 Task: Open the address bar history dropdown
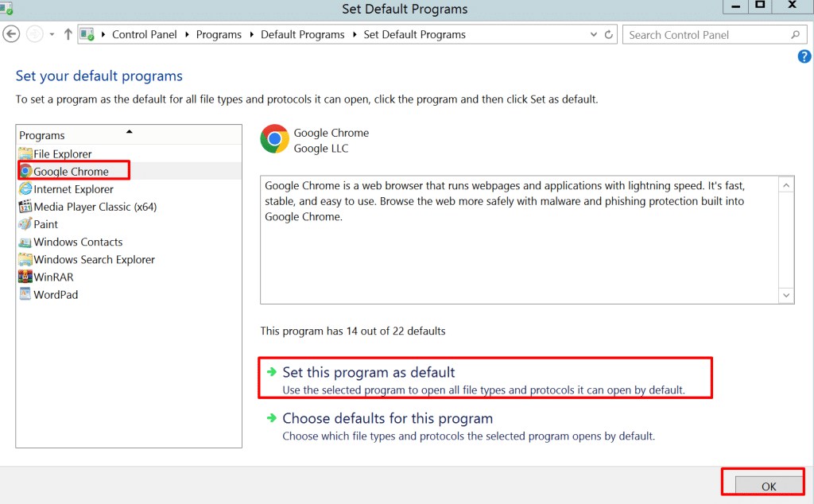(592, 34)
